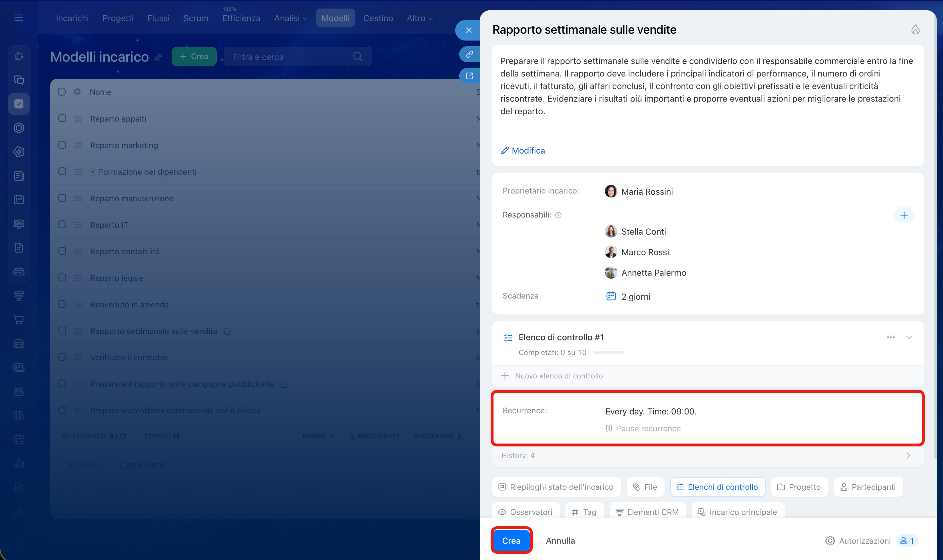The height and width of the screenshot is (560, 943).
Task: Click the ELIMINA button below the table
Action: [x=84, y=465]
